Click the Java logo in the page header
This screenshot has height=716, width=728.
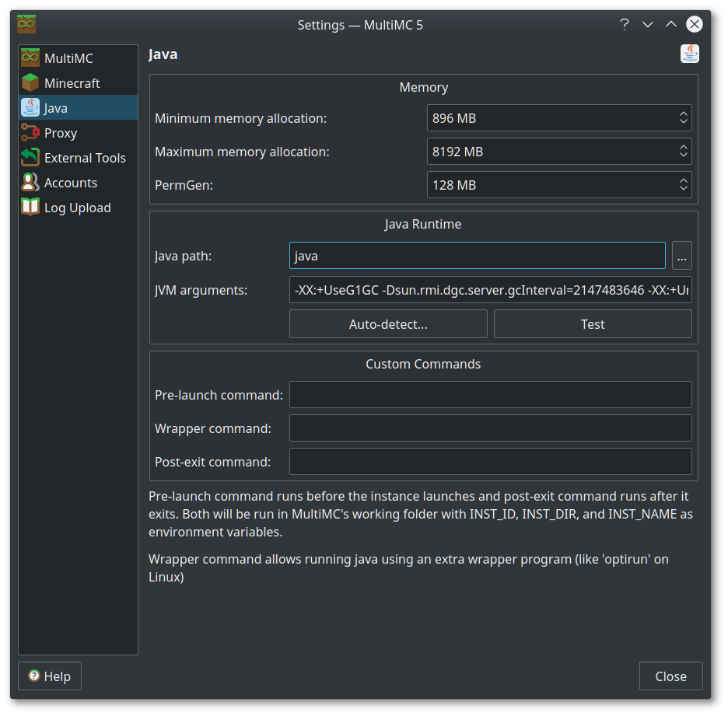coord(689,54)
